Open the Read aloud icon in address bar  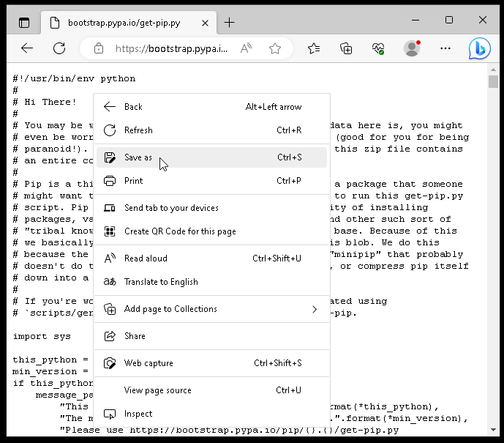(x=247, y=48)
